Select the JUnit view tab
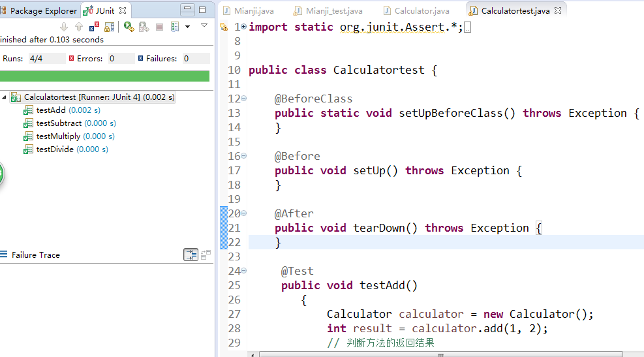The image size is (644, 357). point(105,10)
